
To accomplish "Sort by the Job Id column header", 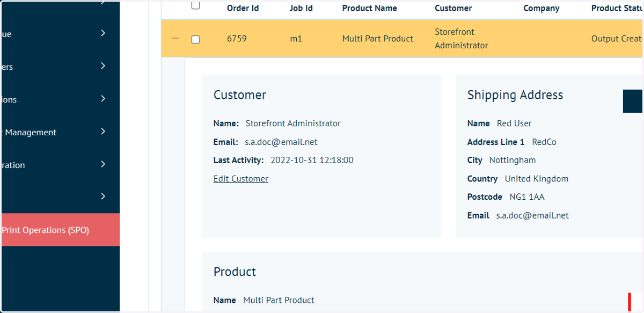I will coord(301,8).
